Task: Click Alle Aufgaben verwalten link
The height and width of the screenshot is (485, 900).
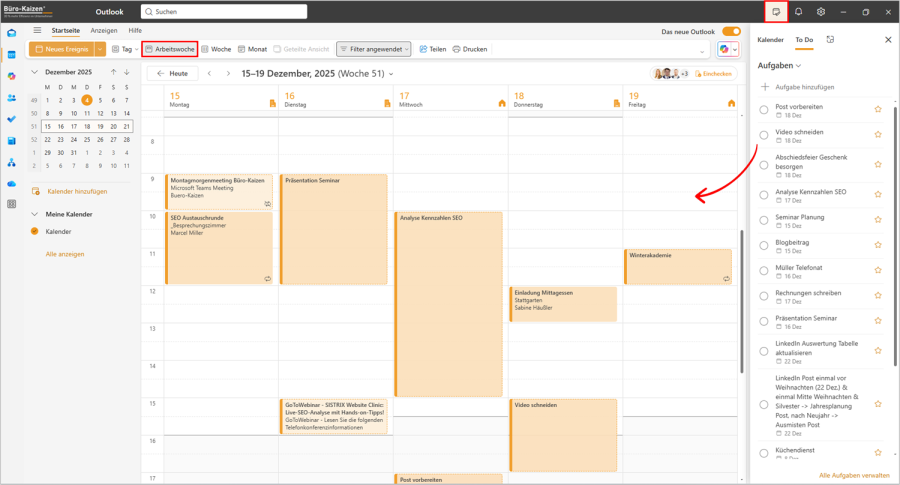Action: click(x=854, y=475)
